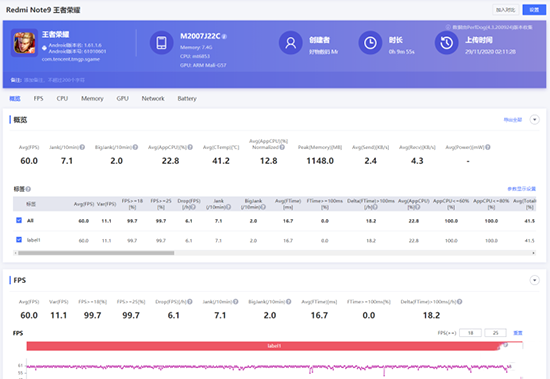This screenshot has width=550, height=379.
Task: Click the help icon beside Avg(Power)[mW]
Action: pos(488,147)
